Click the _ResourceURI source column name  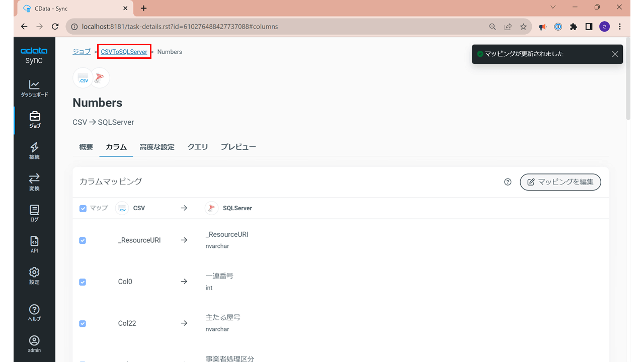pos(139,240)
